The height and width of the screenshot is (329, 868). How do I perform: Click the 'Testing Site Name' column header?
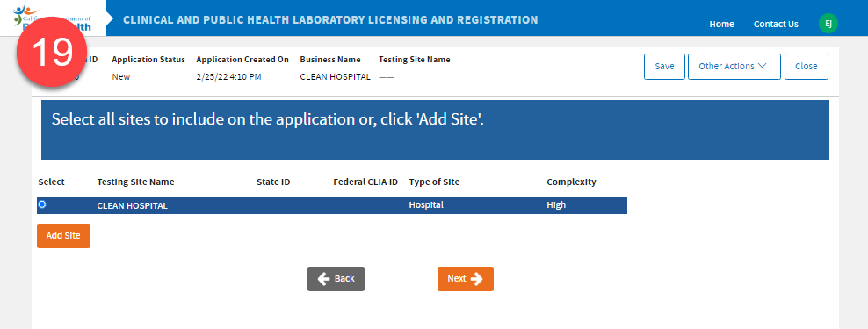[135, 182]
